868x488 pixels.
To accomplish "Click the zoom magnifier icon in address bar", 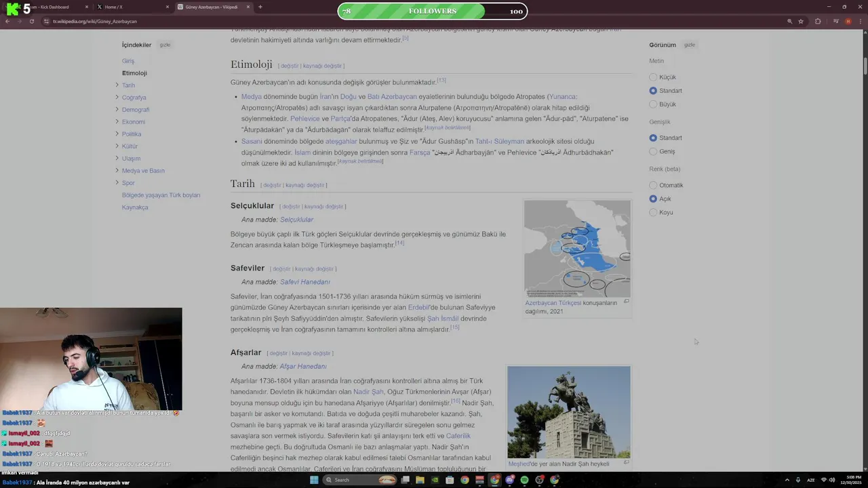I will pyautogui.click(x=789, y=21).
